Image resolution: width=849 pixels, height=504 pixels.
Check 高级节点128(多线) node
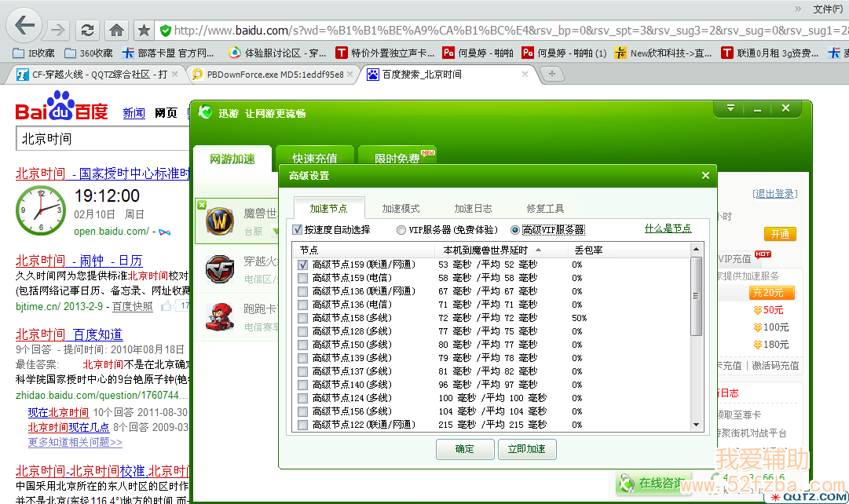click(302, 331)
